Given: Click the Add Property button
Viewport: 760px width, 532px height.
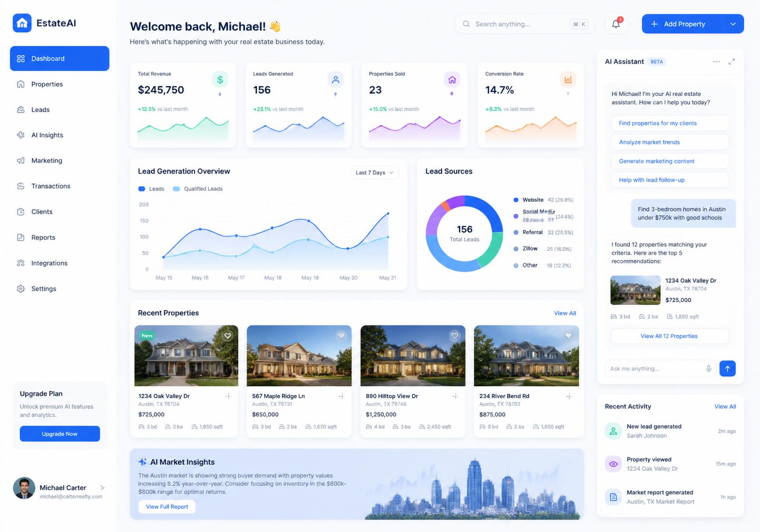Looking at the screenshot, I should coord(683,24).
